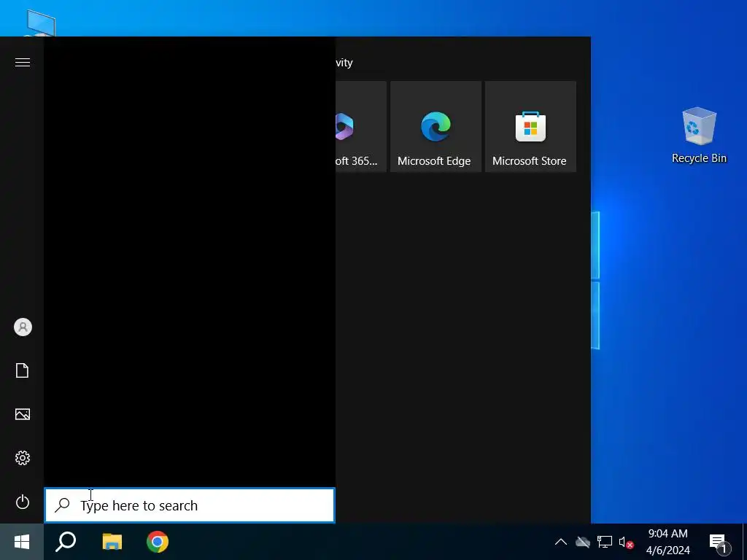The height and width of the screenshot is (560, 747).
Task: Show hidden system tray icons
Action: point(561,542)
